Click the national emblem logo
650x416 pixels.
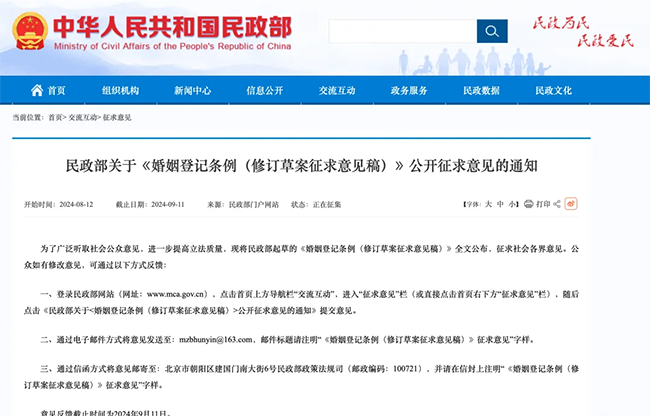click(29, 31)
